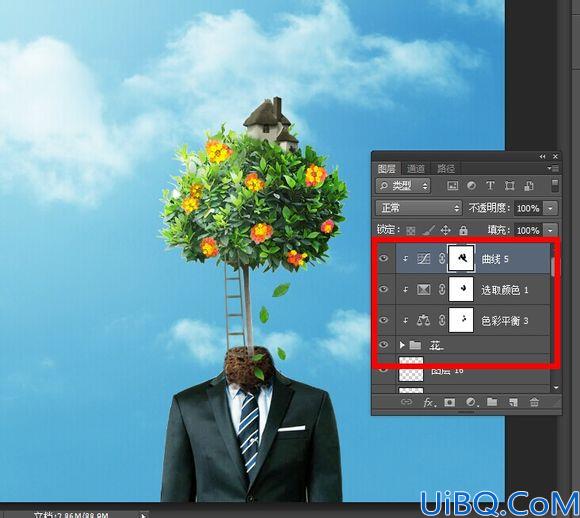The height and width of the screenshot is (518, 580).
Task: Switch to the 路径 (Paths) tab
Action: tap(446, 169)
